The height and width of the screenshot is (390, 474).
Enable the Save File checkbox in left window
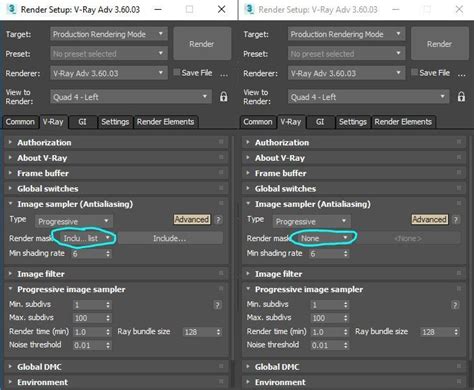pyautogui.click(x=177, y=72)
